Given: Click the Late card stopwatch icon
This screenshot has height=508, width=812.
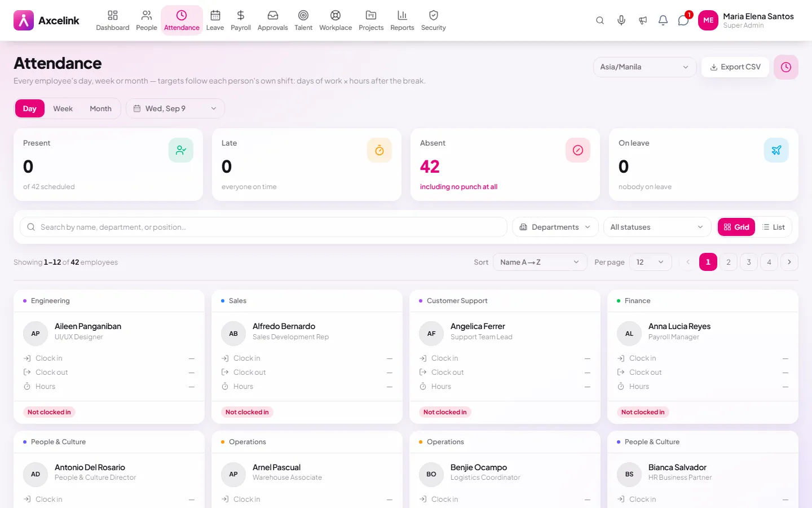Looking at the screenshot, I should coord(379,150).
